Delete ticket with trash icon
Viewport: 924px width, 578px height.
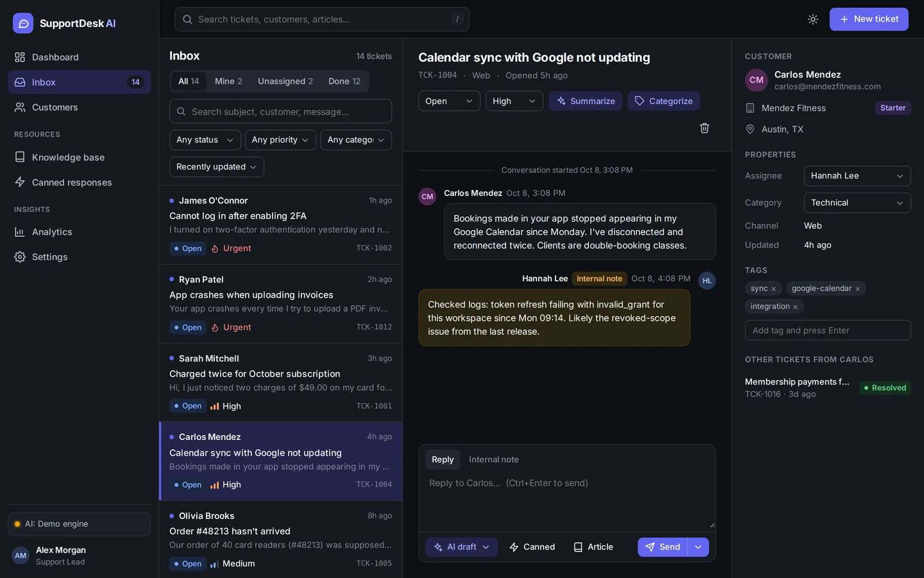tap(704, 128)
